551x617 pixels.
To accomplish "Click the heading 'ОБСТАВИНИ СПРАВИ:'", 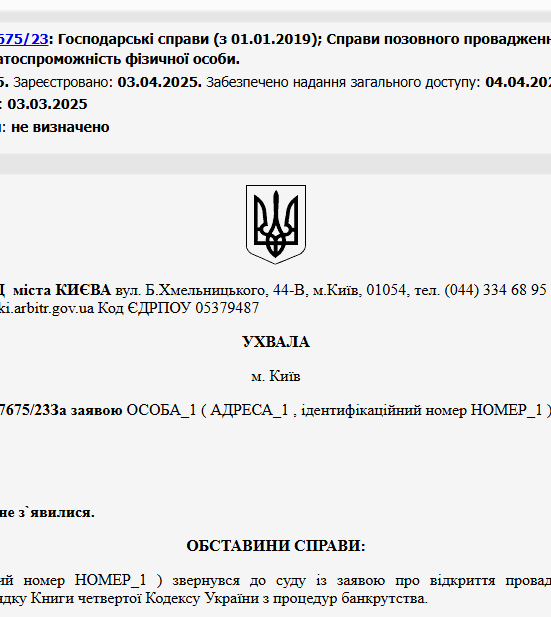I will click(x=276, y=546).
